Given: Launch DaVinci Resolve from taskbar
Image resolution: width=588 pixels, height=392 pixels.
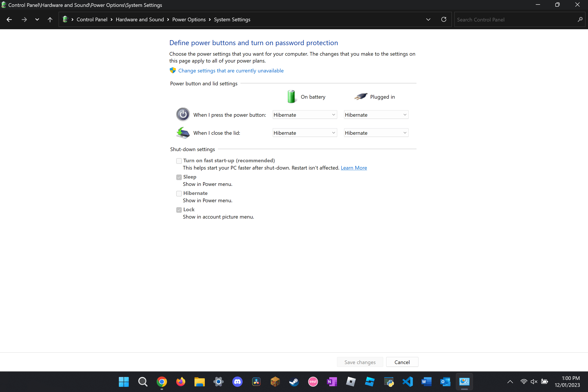Looking at the screenshot, I should (x=256, y=382).
